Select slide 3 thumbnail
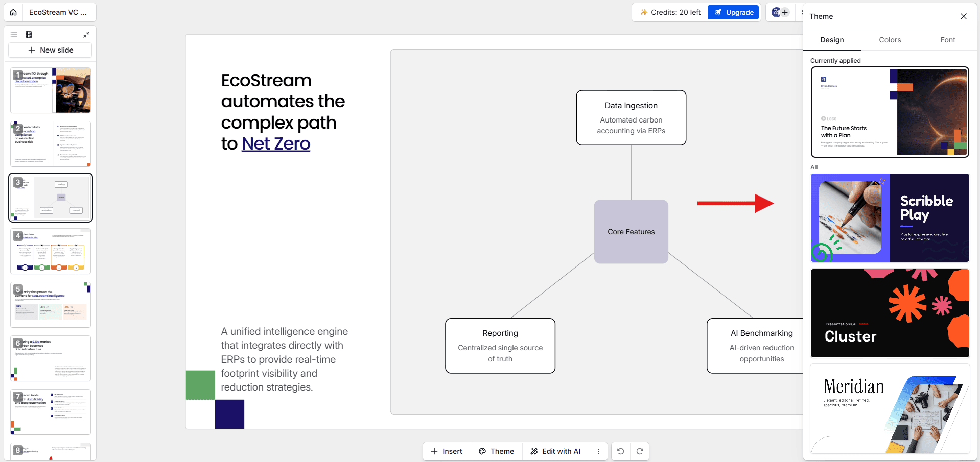The image size is (980, 462). (51, 198)
